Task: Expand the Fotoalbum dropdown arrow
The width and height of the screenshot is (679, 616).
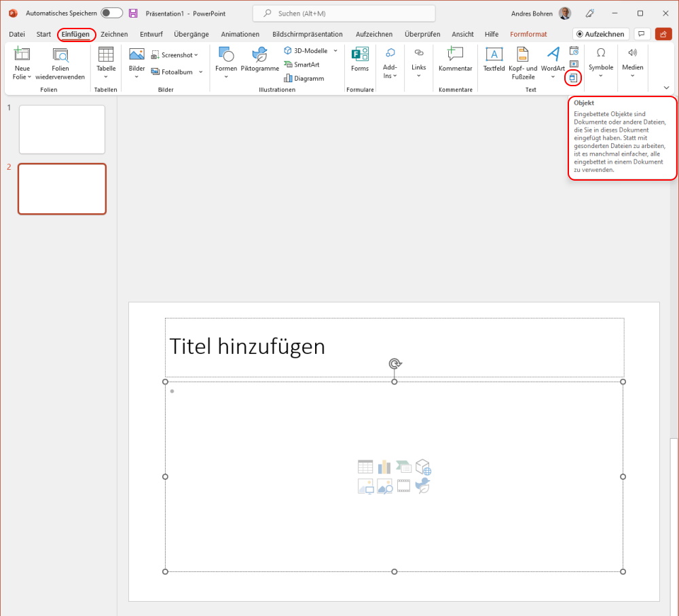Action: click(200, 72)
